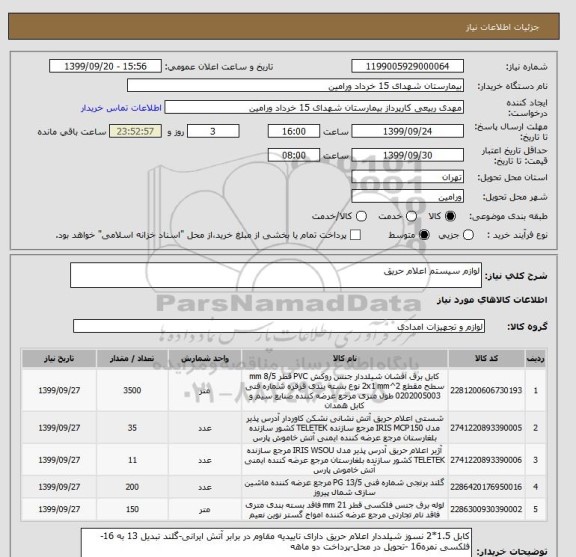The height and width of the screenshot is (557, 576).
Task: Click the تعداد / مقدار column header
Action: (x=132, y=359)
